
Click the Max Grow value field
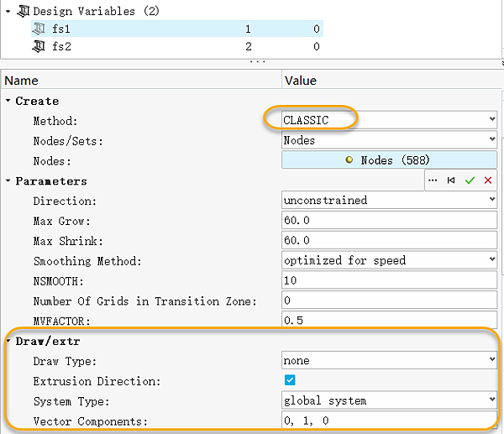click(x=389, y=220)
